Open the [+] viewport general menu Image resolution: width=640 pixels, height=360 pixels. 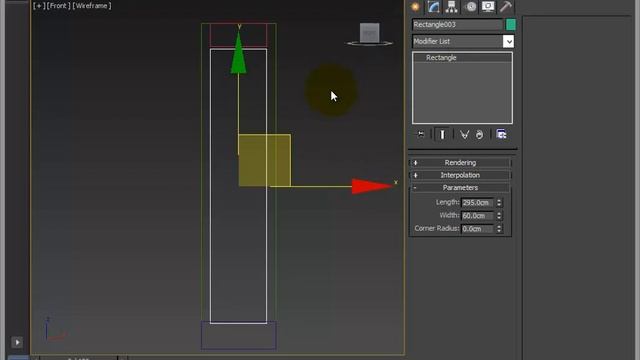tap(39, 6)
